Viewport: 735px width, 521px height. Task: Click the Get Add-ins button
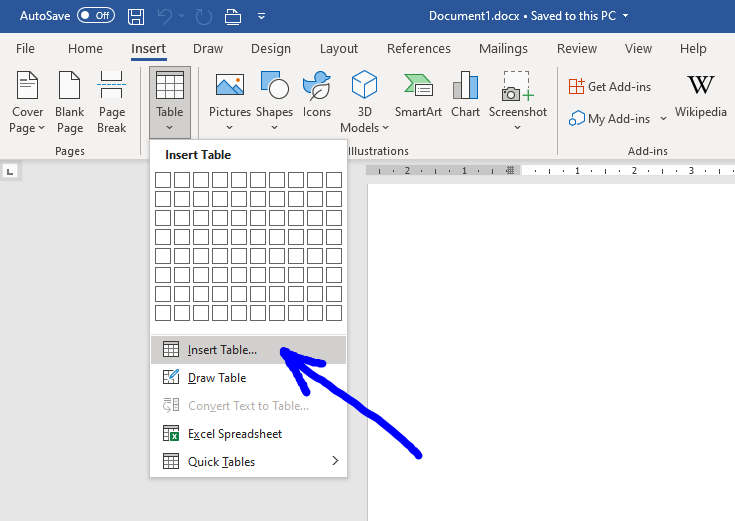point(610,87)
